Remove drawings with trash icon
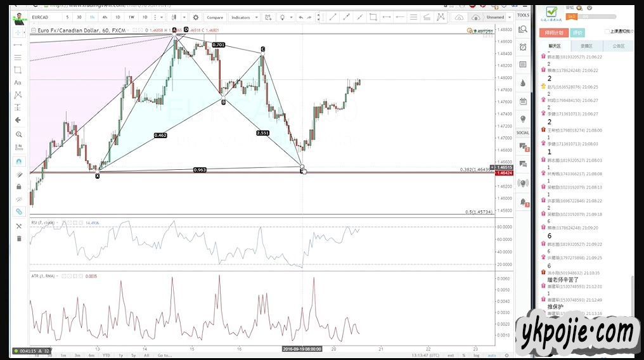Viewport: 644px width, 360px height. click(18, 238)
